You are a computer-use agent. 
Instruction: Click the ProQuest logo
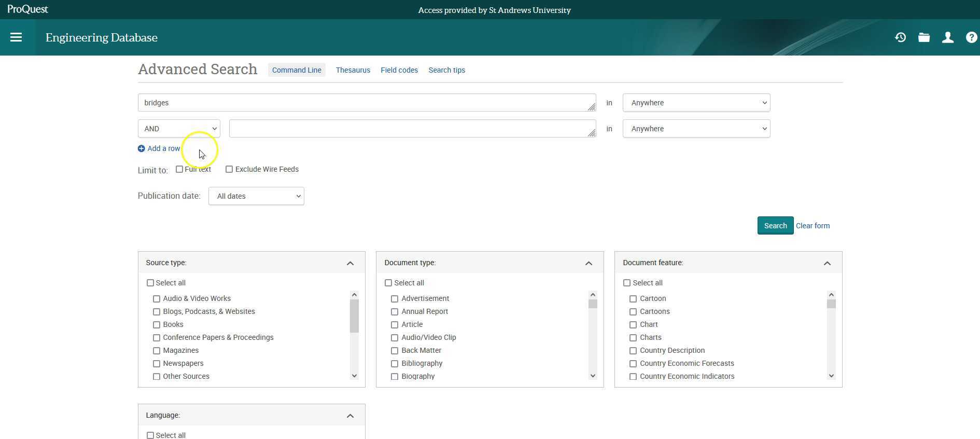[27, 9]
